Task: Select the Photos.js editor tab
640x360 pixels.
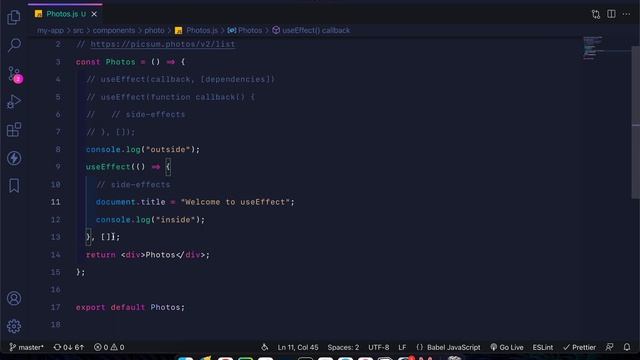Action: (x=65, y=14)
